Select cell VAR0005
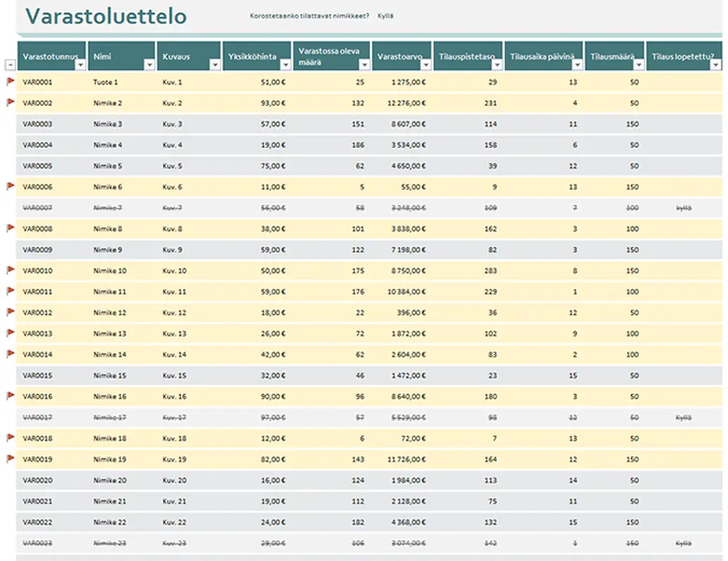Viewport: 728px width, 561px height. [x=38, y=165]
